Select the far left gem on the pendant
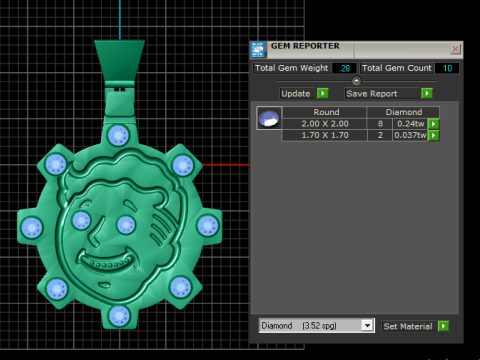 [32, 228]
